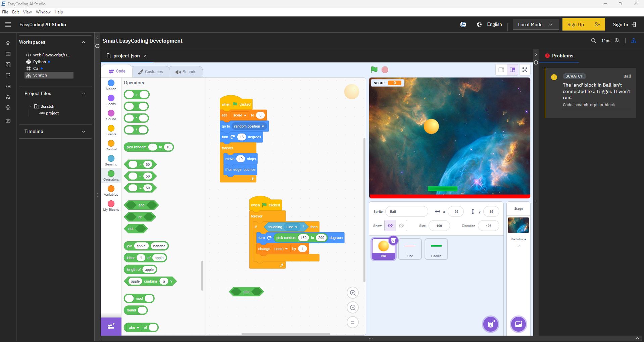
Task: Select the Stage backdrop thumbnail
Action: [518, 225]
